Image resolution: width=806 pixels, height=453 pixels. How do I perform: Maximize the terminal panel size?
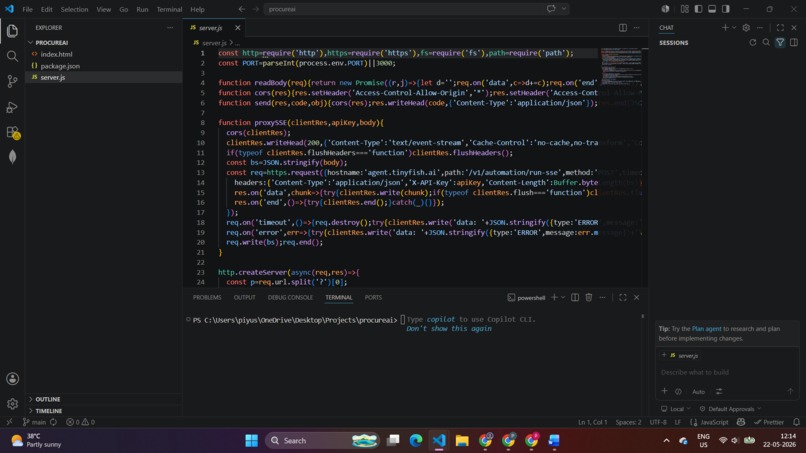[622, 297]
